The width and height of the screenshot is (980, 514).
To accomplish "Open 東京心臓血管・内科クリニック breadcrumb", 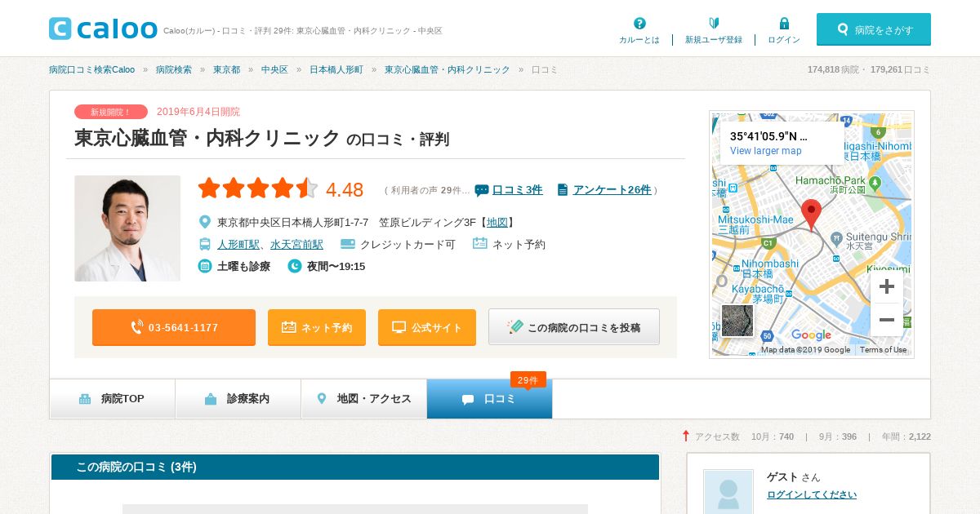I will 448,69.
